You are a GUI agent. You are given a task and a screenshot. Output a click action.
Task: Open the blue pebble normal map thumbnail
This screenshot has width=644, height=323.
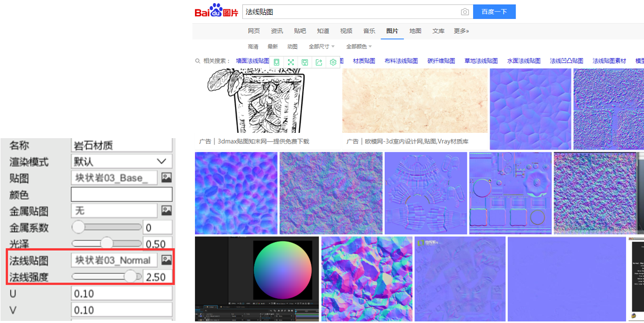(236, 193)
